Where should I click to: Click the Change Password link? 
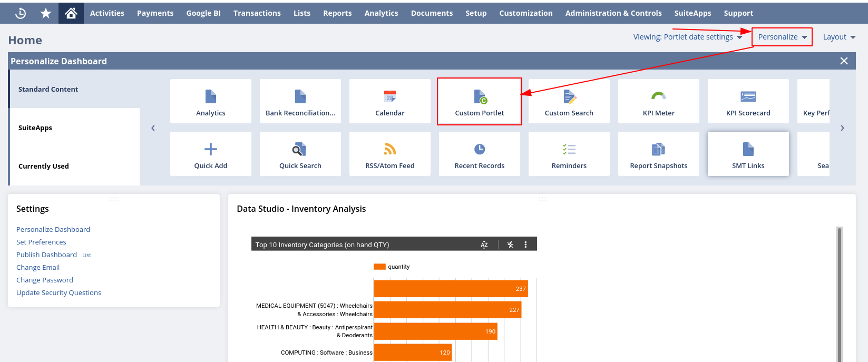45,280
